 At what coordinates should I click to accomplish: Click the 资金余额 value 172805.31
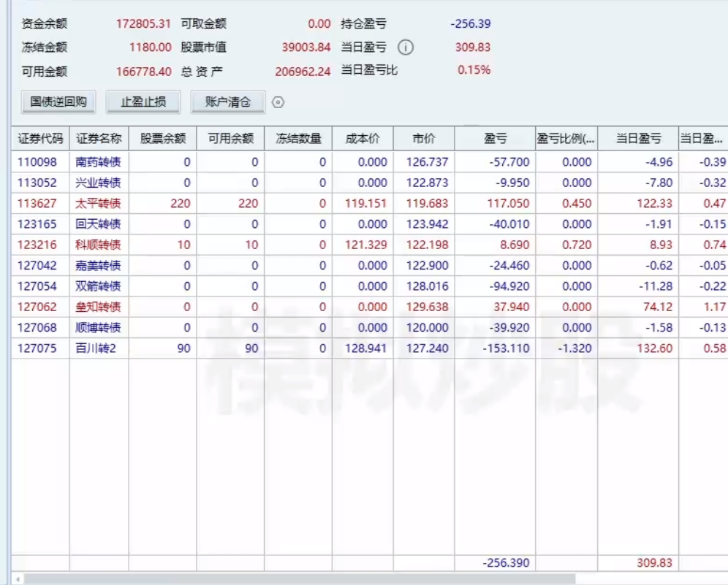(143, 23)
